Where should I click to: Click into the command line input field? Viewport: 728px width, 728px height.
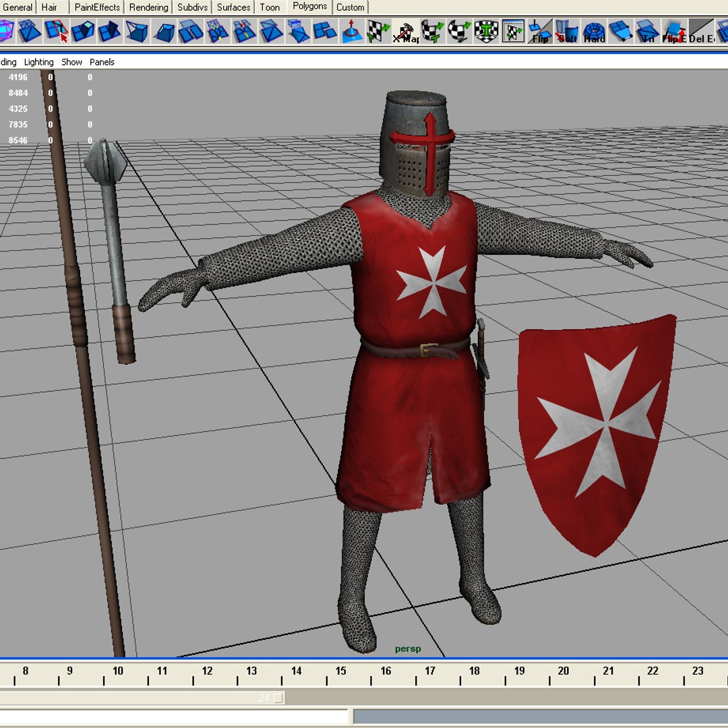coord(174,717)
